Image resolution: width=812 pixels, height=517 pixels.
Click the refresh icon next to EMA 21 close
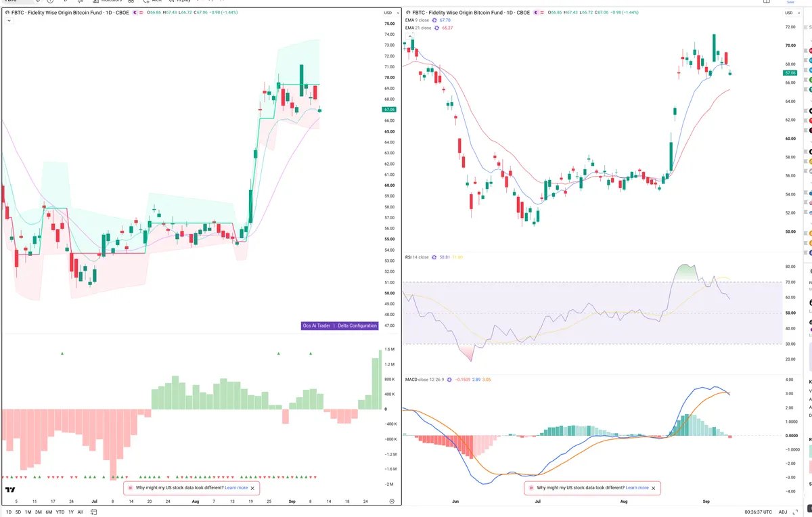437,28
